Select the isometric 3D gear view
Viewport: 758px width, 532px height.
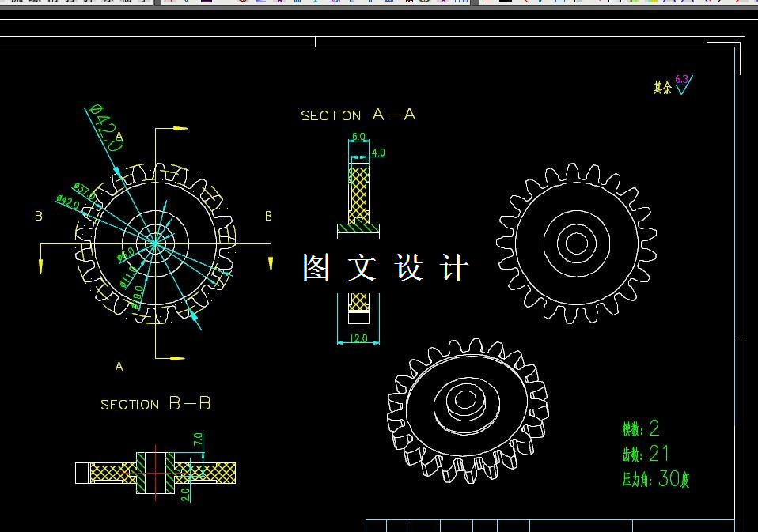coord(468,411)
